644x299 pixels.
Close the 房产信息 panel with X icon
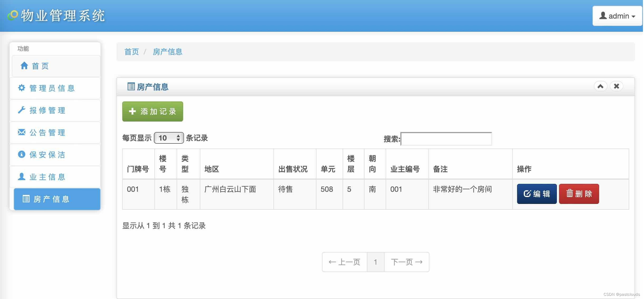click(617, 86)
